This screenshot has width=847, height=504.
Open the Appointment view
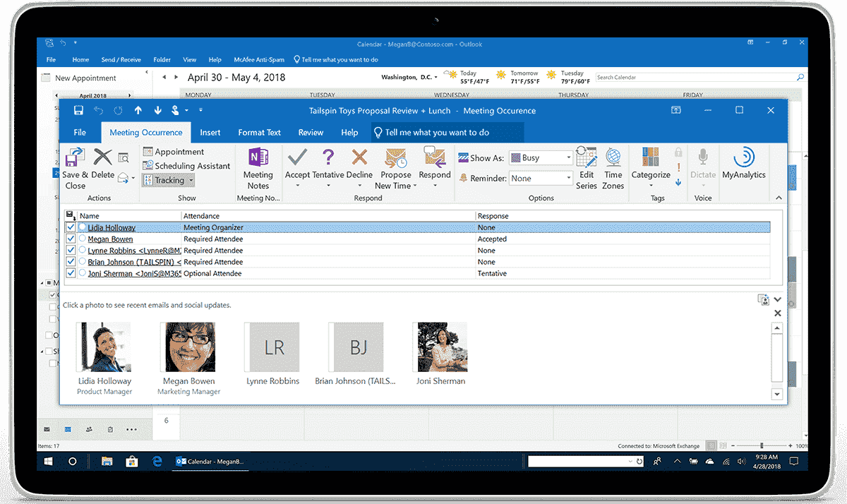click(x=174, y=152)
